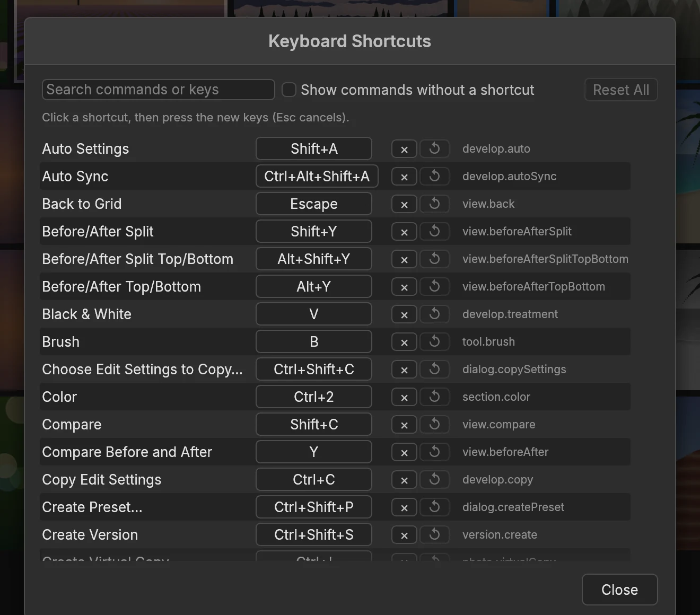Clear the Black & White shortcut

point(404,314)
